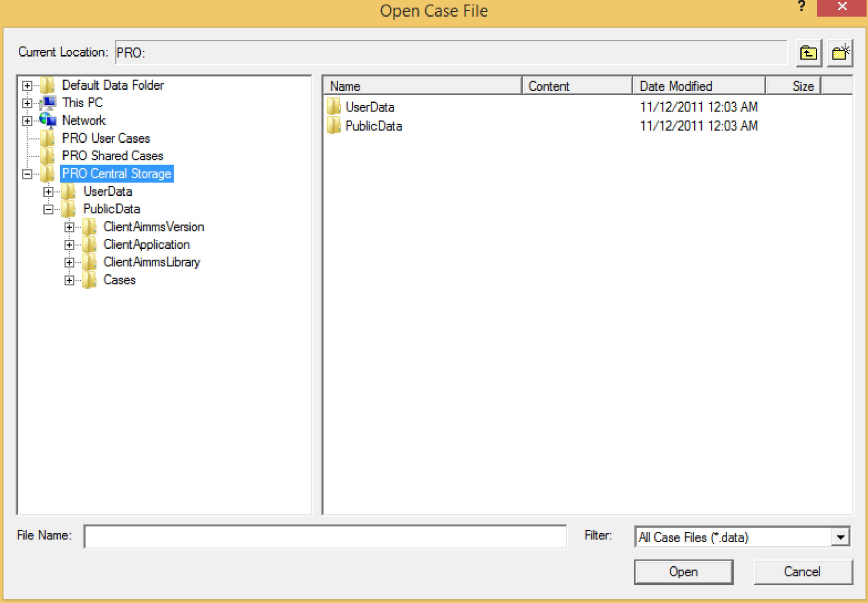Click PublicData's 11/12/2011 12:03 AM date

point(699,126)
